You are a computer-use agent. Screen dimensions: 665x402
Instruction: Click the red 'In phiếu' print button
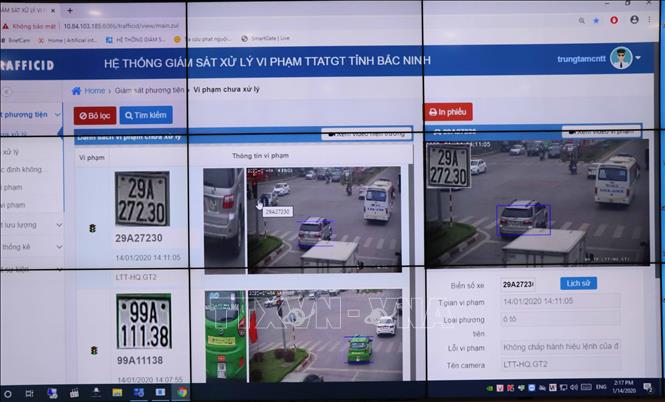[448, 112]
